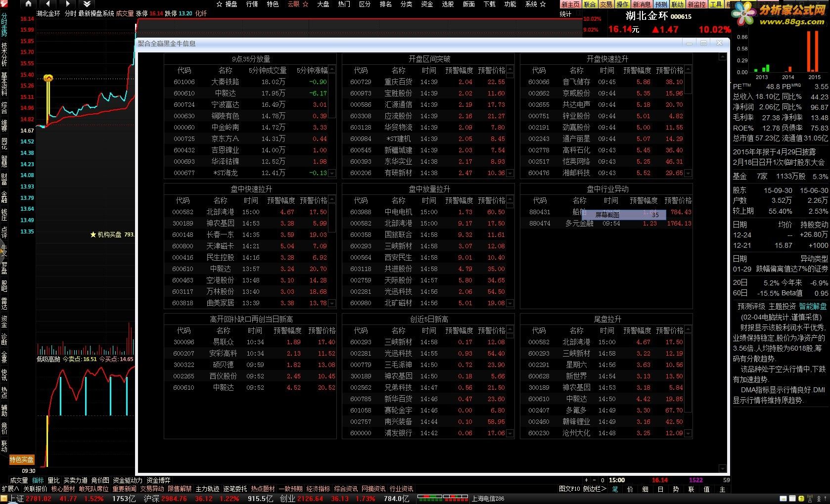Open the 主题投资 tab in right panel
Image resolution: width=830 pixels, height=504 pixels.
pyautogui.click(x=782, y=307)
